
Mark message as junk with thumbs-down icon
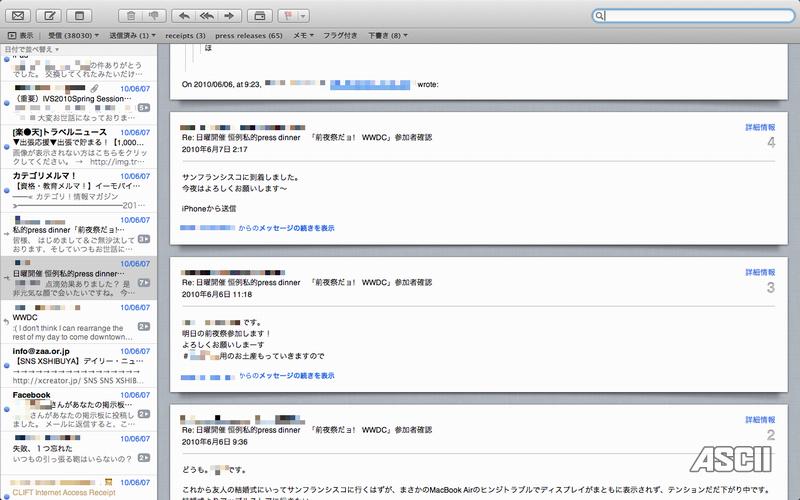154,16
